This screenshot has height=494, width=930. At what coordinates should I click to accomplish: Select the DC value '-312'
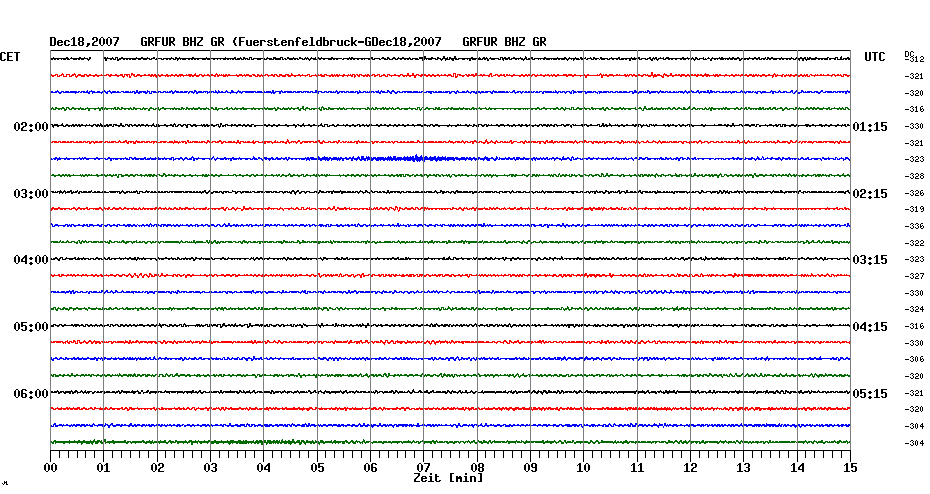(x=915, y=59)
